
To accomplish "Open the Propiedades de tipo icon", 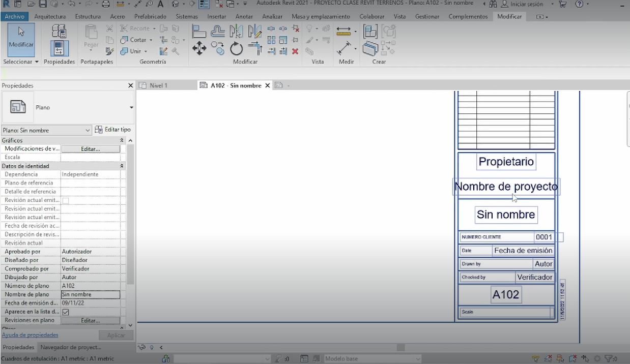I will click(x=59, y=31).
